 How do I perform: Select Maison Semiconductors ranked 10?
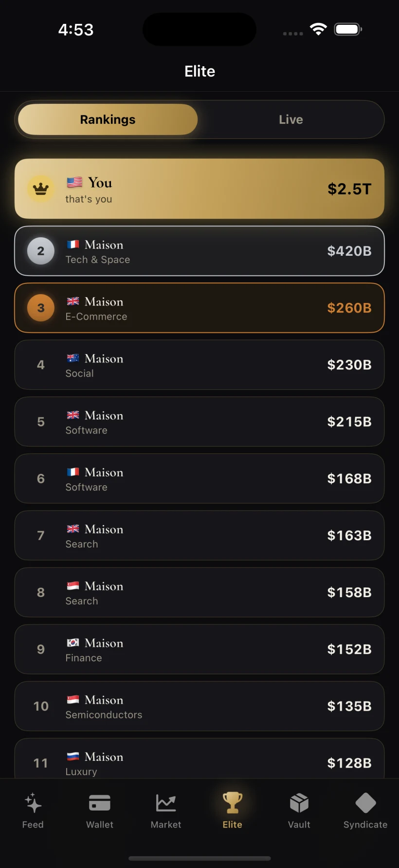199,706
